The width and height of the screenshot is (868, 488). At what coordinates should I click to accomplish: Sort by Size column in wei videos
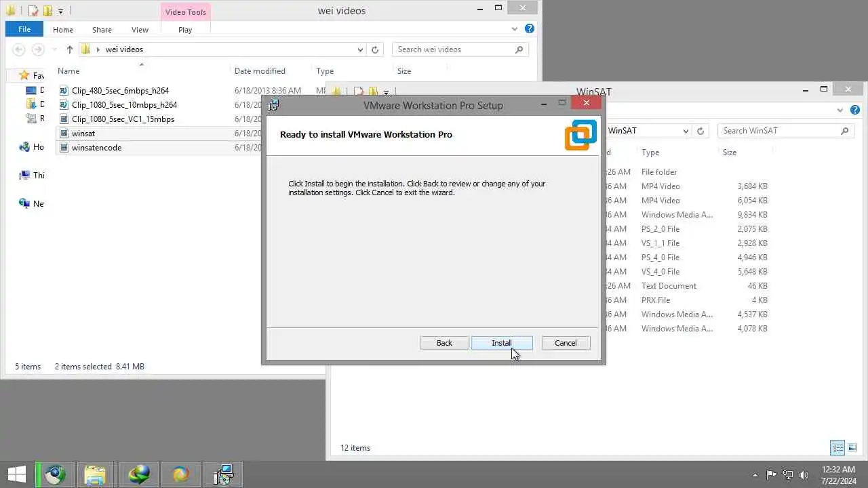[x=404, y=70]
